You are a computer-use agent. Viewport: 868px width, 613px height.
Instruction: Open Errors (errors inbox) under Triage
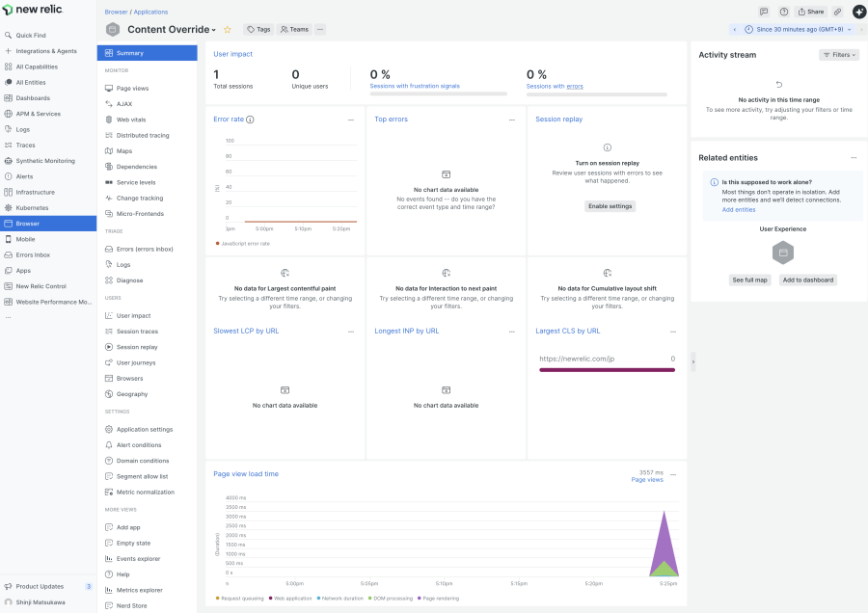(145, 249)
